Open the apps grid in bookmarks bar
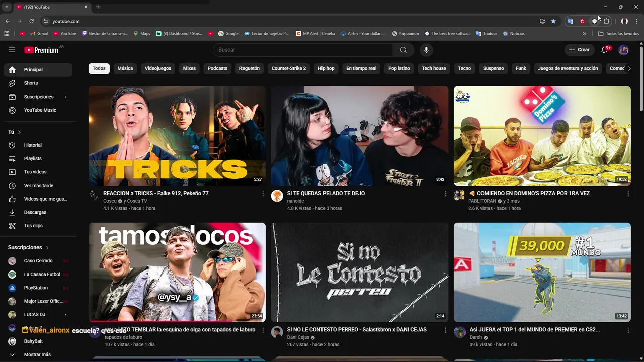This screenshot has height=362, width=644. pyautogui.click(x=7, y=34)
